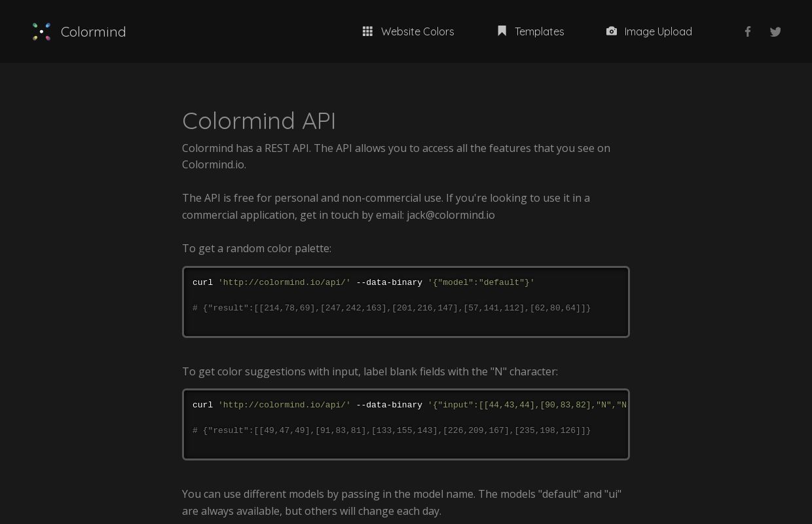Viewport: 812px width, 524px height.
Task: Click the text "To get a random color palette:"
Action: [x=257, y=248]
